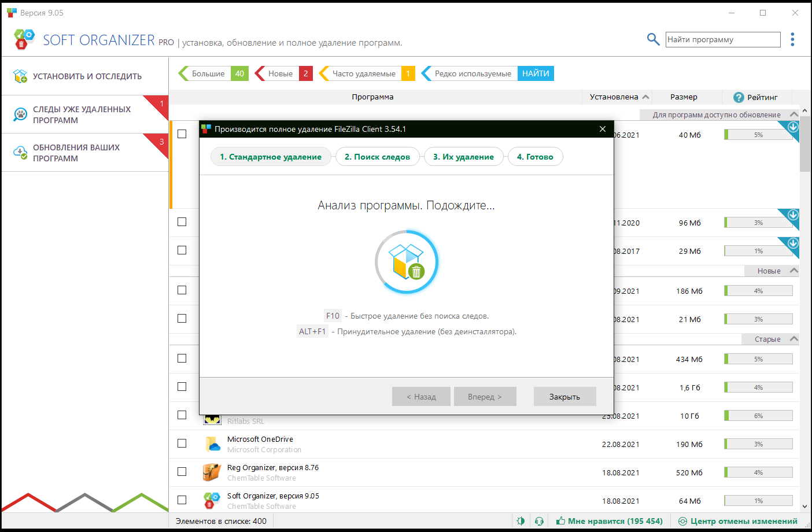This screenshot has width=812, height=532.
Task: Click the Soft Organizer logo icon
Action: pos(24,39)
